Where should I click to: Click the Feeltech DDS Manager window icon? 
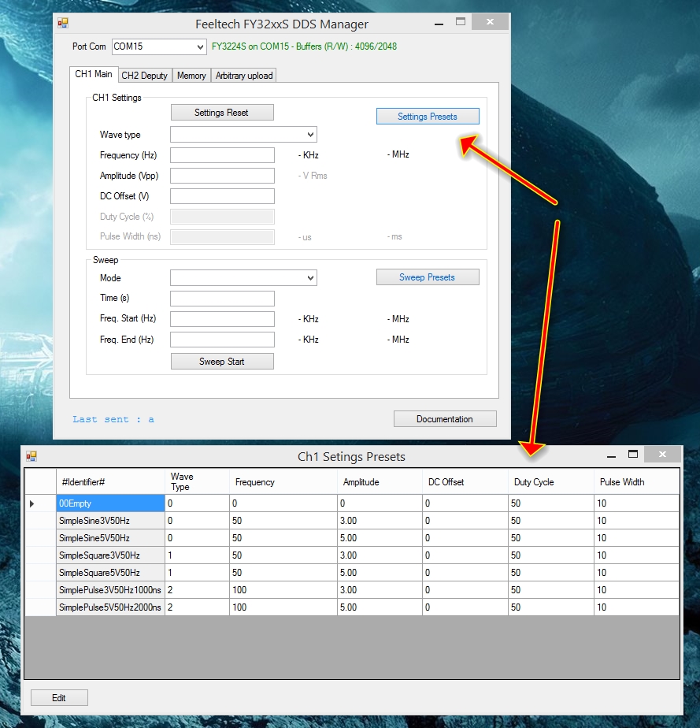63,23
